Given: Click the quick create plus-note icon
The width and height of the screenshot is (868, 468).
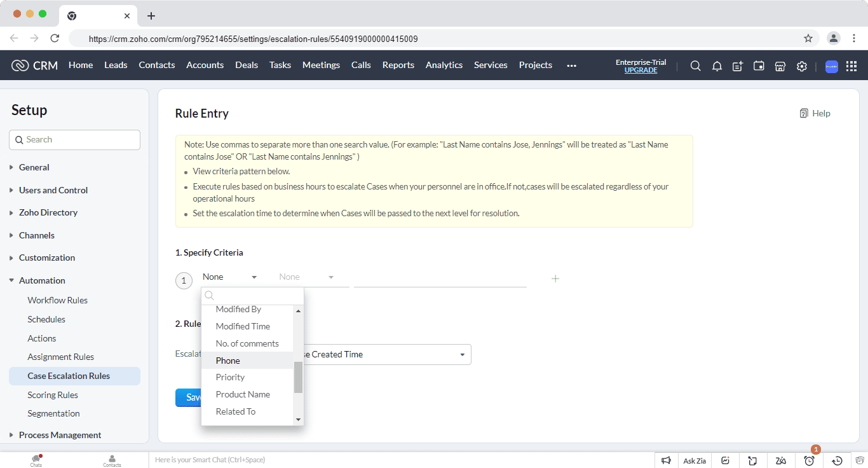Looking at the screenshot, I should [x=738, y=65].
